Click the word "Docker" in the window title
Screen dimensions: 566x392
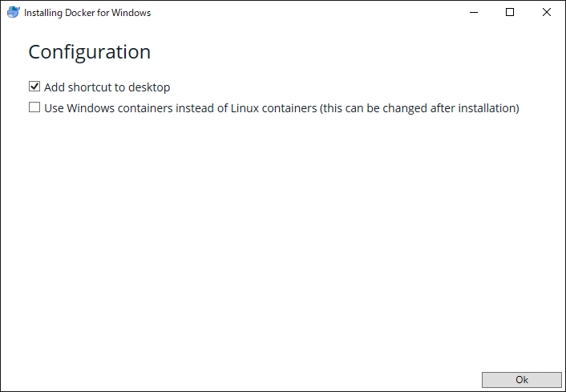[x=79, y=14]
